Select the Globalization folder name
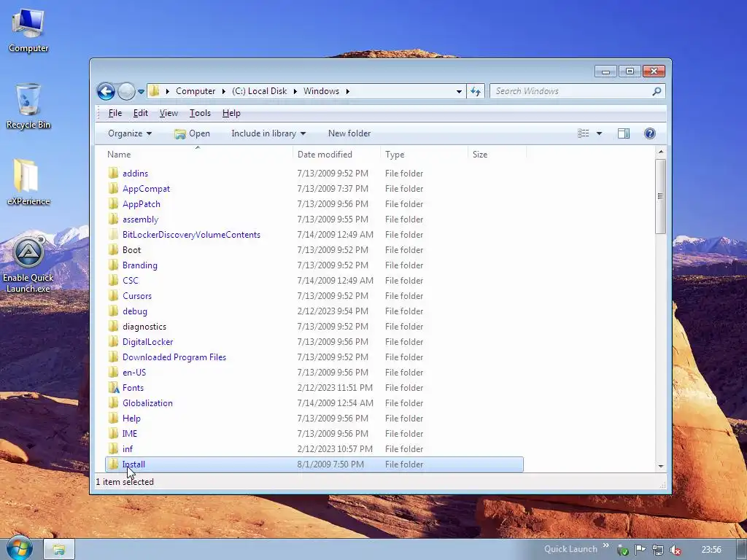This screenshot has width=747, height=560. pos(147,402)
